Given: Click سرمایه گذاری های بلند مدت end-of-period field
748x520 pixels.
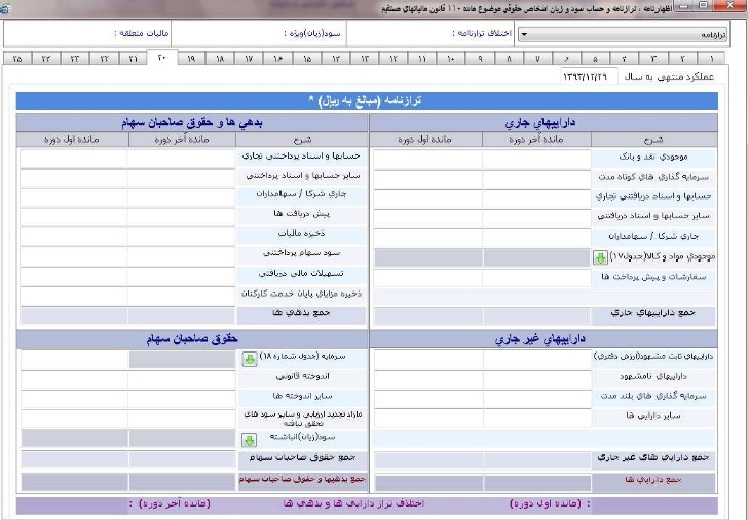Looking at the screenshot, I should pos(537,399).
